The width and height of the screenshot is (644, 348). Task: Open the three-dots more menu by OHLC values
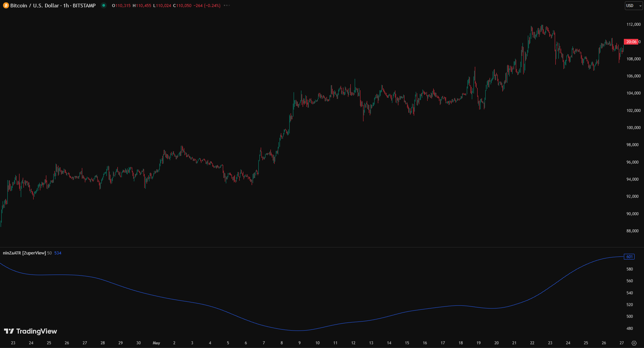coord(227,6)
